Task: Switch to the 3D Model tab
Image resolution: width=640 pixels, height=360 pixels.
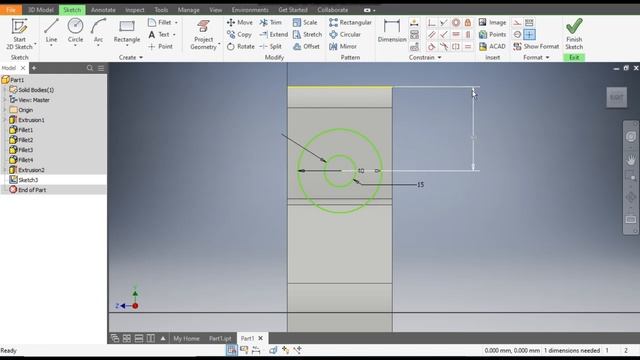Action: [x=40, y=10]
